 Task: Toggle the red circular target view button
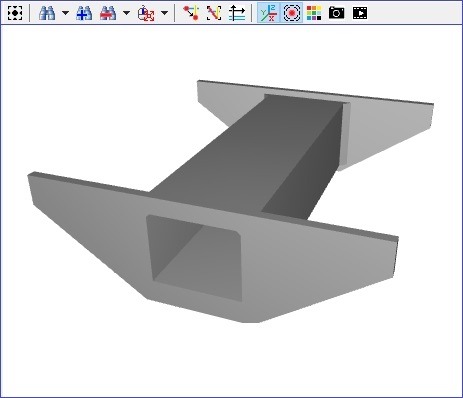[x=292, y=13]
